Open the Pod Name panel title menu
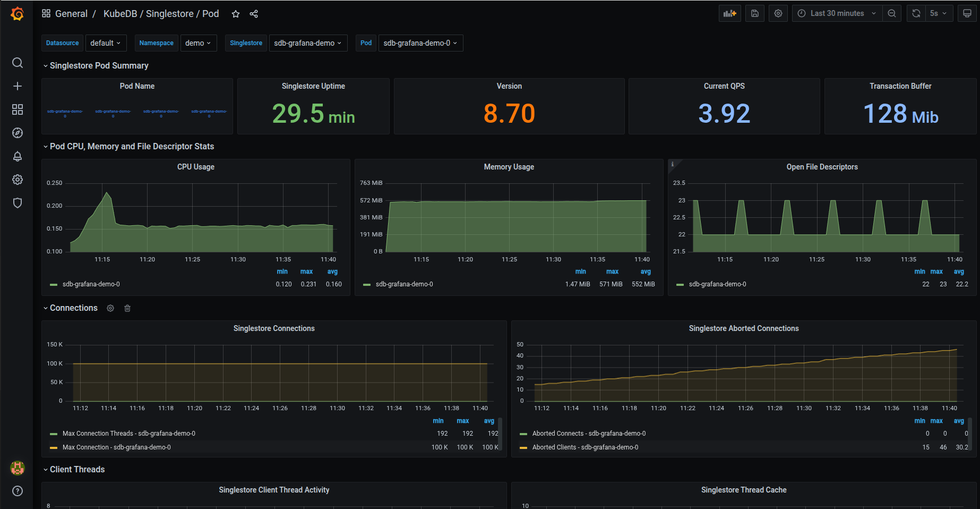The height and width of the screenshot is (509, 980). pyautogui.click(x=137, y=86)
